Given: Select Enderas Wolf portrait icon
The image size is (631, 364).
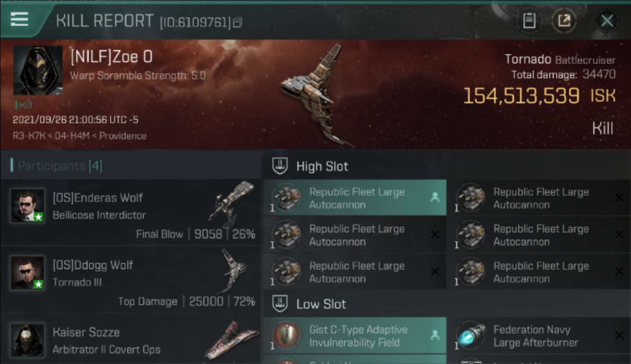Looking at the screenshot, I should coord(28,206).
